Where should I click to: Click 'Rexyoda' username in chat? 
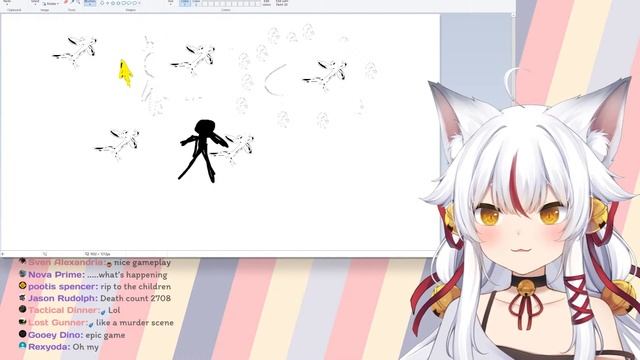point(49,347)
